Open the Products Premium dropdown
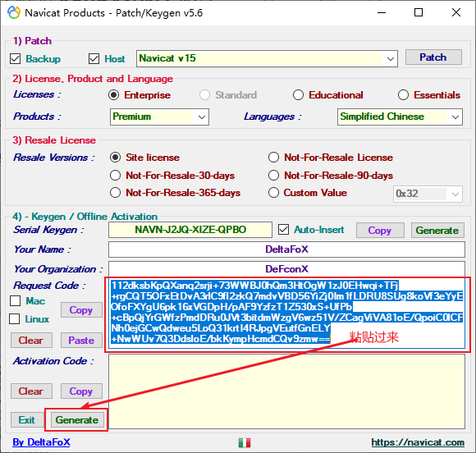Viewport: 476px width, 453px height. [159, 117]
